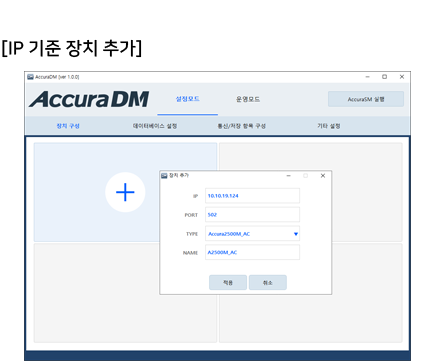Minimize the 장치 추가 dialog
The width and height of the screenshot is (433, 361).
(289, 176)
